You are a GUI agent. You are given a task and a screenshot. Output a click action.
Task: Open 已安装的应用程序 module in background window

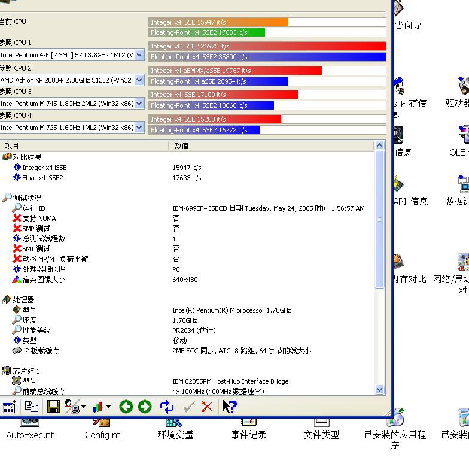(395, 429)
